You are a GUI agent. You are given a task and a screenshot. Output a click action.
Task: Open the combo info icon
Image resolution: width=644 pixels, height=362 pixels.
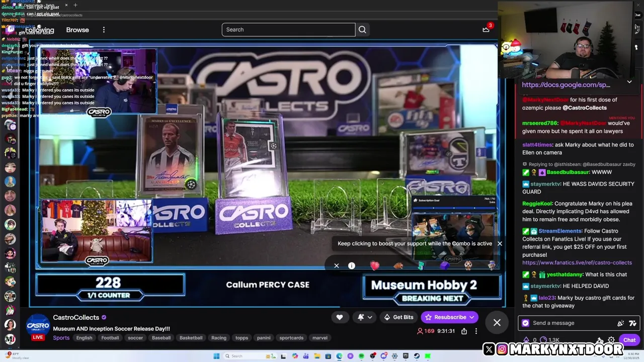pyautogui.click(x=352, y=265)
